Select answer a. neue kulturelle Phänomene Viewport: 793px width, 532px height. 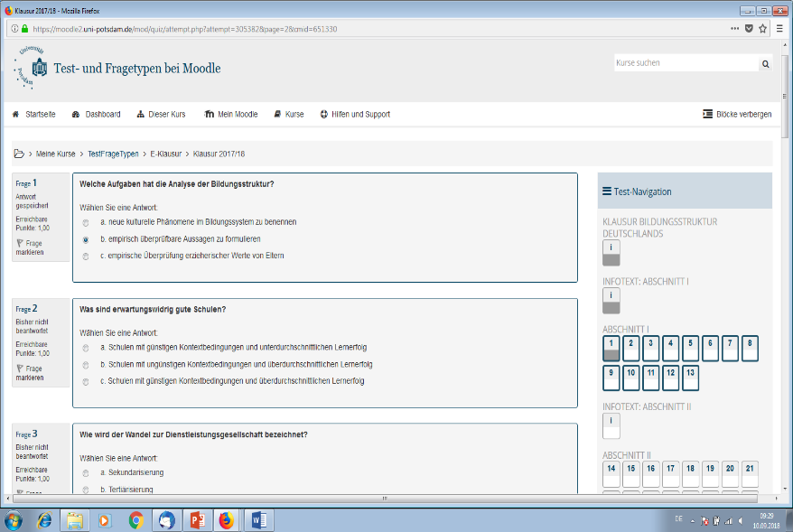pyautogui.click(x=86, y=222)
